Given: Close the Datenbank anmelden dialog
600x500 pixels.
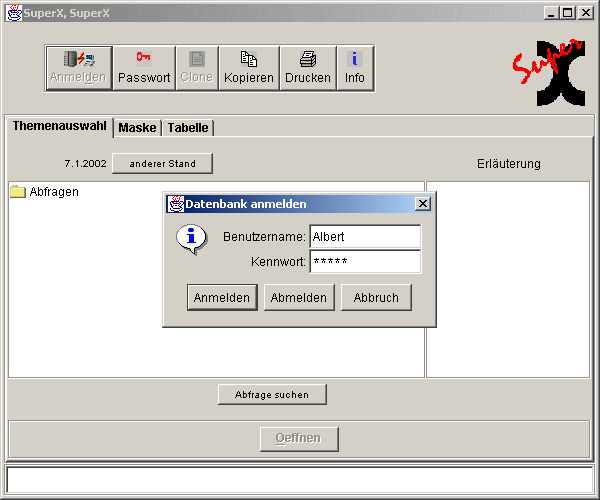Looking at the screenshot, I should (x=423, y=204).
